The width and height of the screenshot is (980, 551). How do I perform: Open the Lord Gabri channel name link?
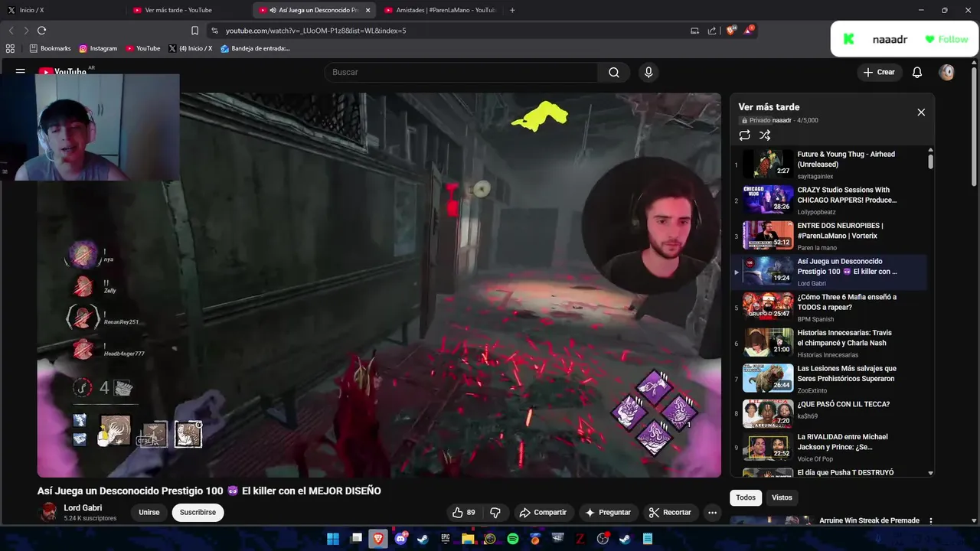pyautogui.click(x=83, y=508)
